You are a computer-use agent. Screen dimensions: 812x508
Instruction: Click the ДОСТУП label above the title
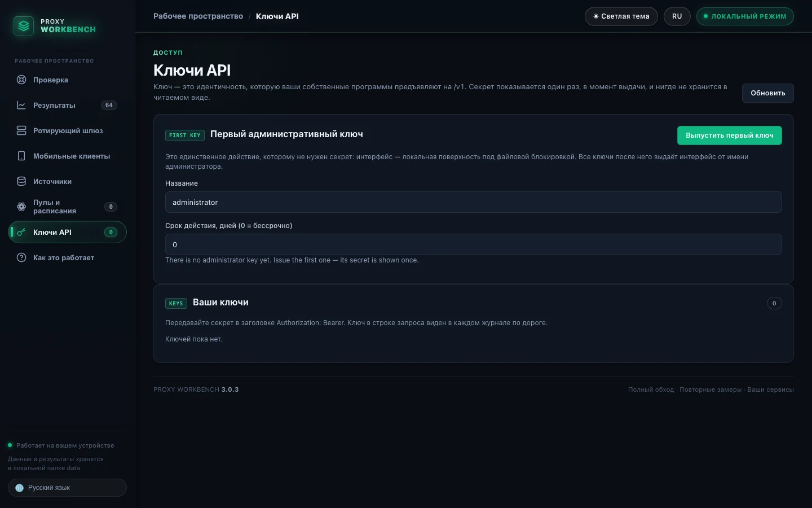pos(168,52)
